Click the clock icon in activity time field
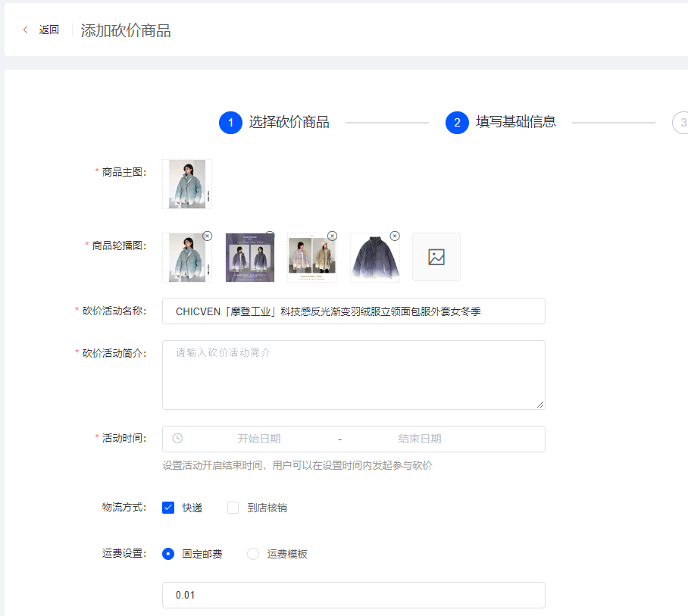 (178, 438)
